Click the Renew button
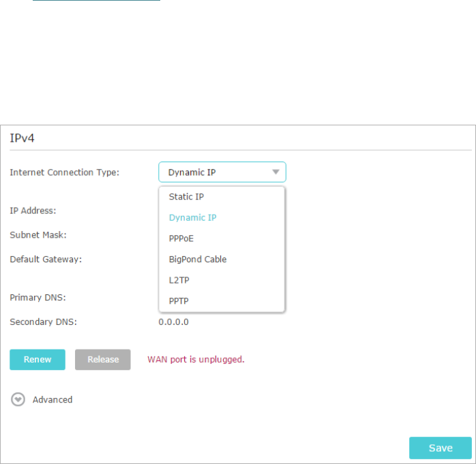 [38, 359]
